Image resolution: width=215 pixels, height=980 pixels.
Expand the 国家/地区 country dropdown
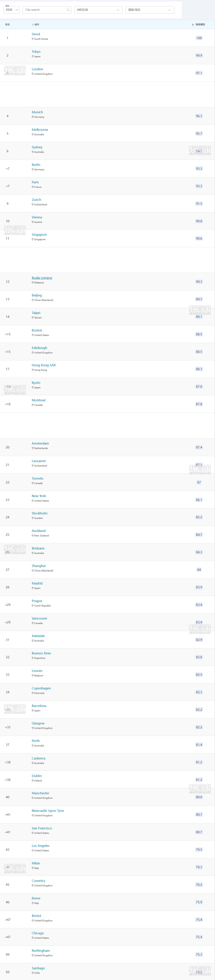(x=150, y=10)
